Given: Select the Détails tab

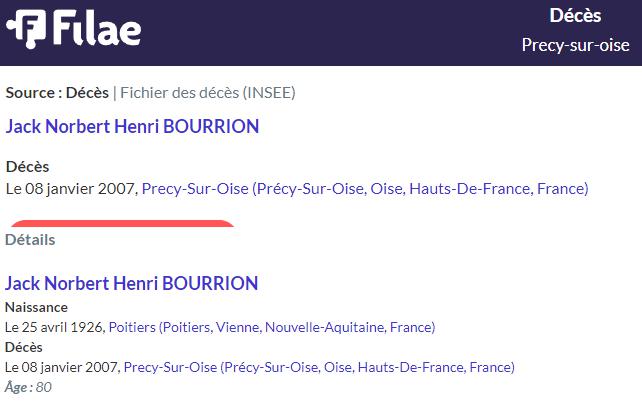Looking at the screenshot, I should pos(30,239).
